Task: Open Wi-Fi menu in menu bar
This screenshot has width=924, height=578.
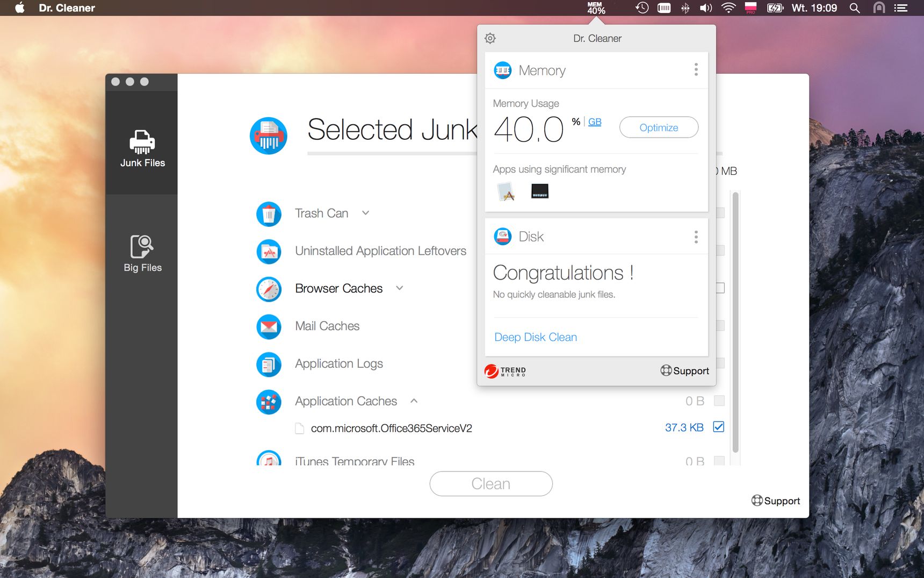Action: click(728, 8)
